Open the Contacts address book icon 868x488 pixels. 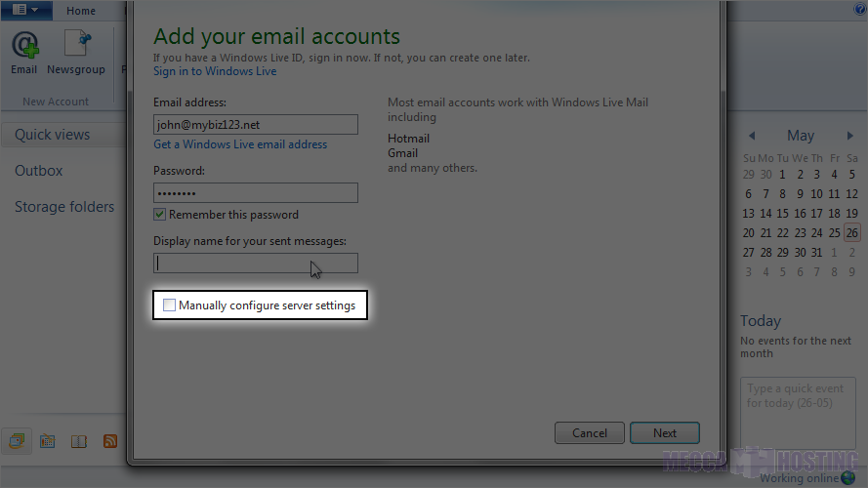tap(79, 441)
